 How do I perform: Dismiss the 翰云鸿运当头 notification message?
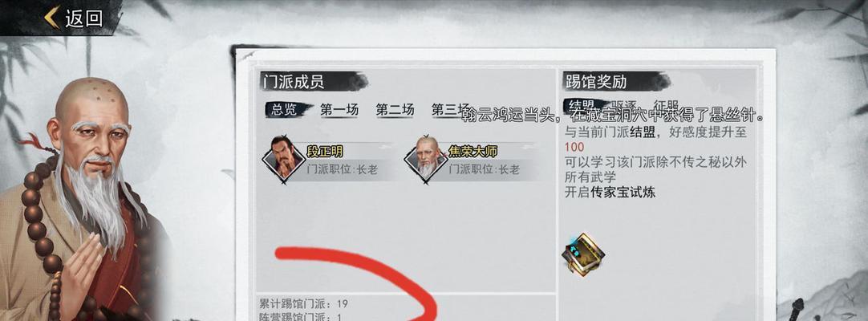coord(613,117)
